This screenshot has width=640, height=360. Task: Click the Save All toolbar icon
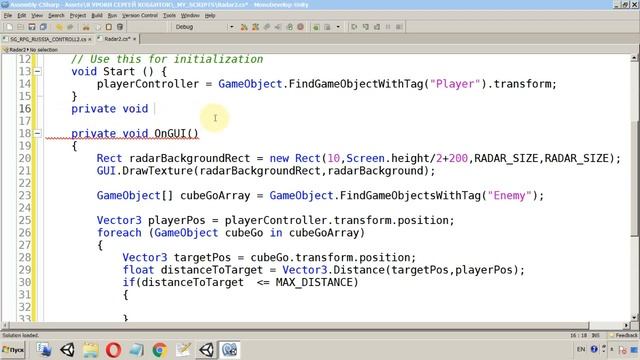click(x=43, y=27)
